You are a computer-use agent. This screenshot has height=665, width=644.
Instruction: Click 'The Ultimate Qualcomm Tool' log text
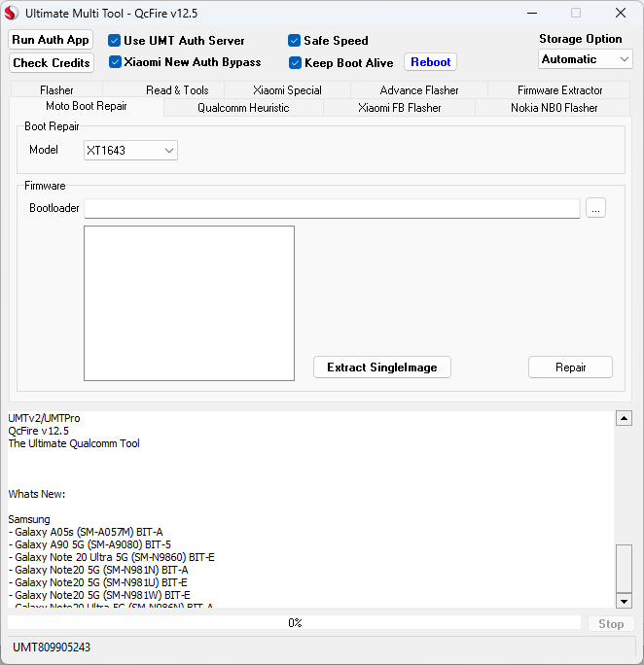coord(74,443)
